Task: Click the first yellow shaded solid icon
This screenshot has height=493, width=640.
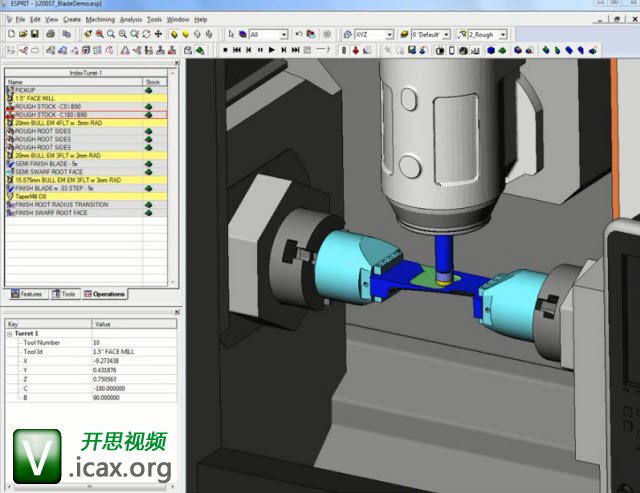Action: pyautogui.click(x=174, y=34)
